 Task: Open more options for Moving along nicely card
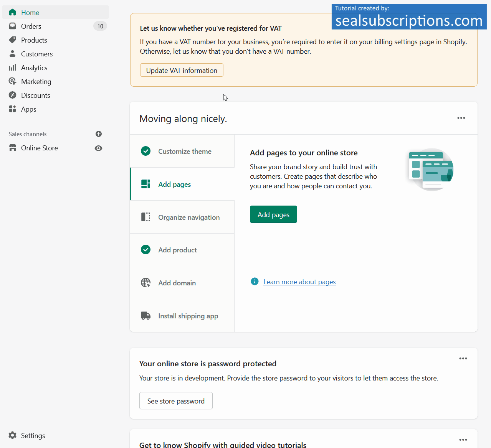461,118
